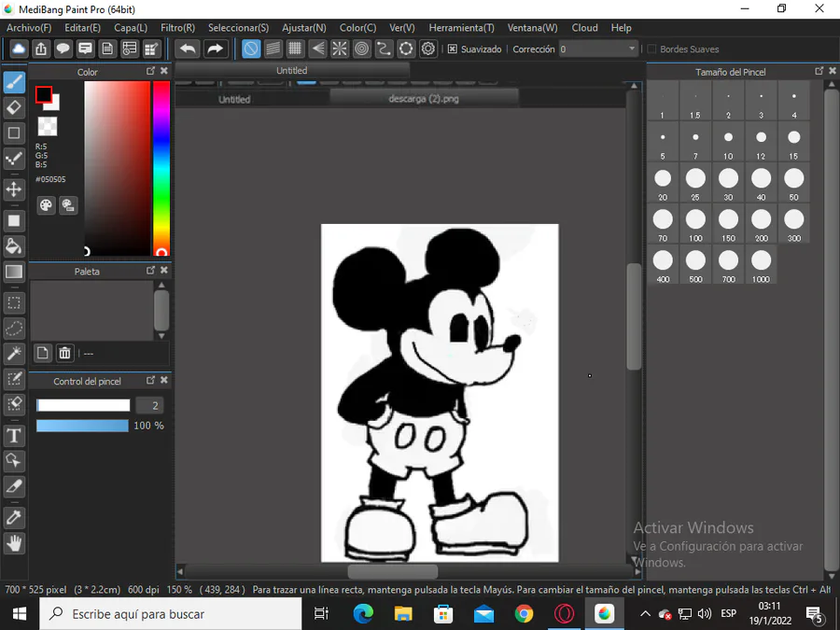This screenshot has height=630, width=840.
Task: Select the Select Eraser tool
Action: [x=14, y=404]
